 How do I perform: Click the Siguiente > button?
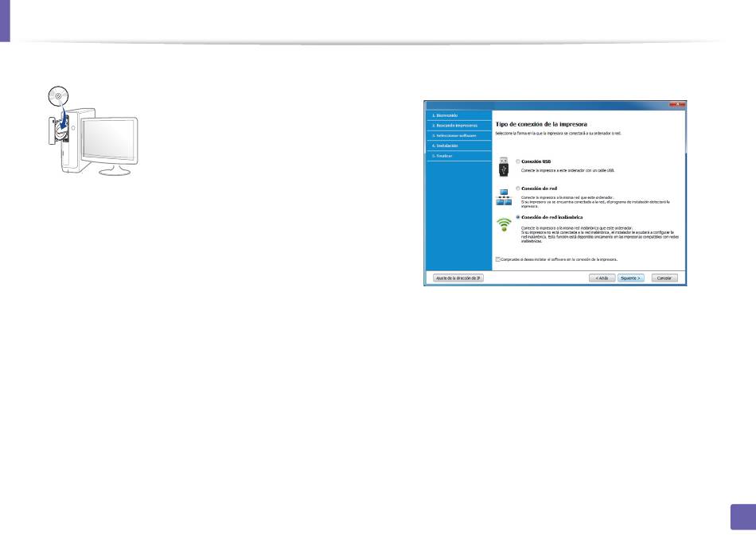(x=630, y=278)
